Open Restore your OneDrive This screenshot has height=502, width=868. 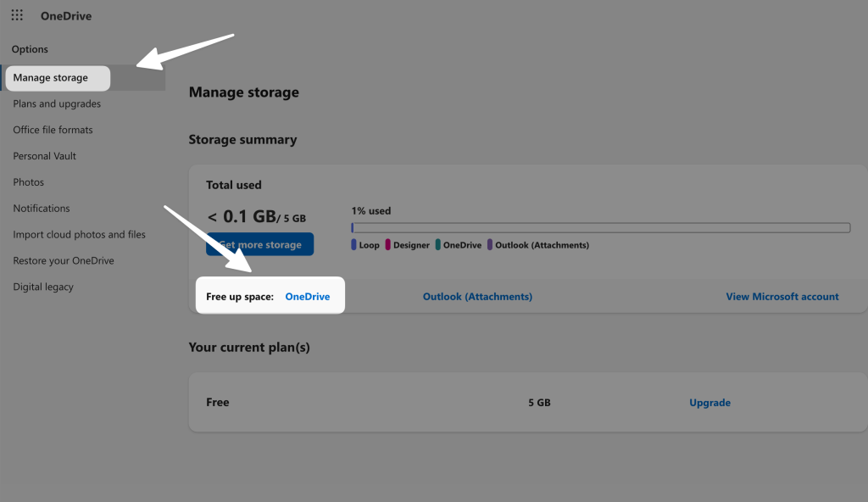pyautogui.click(x=63, y=260)
